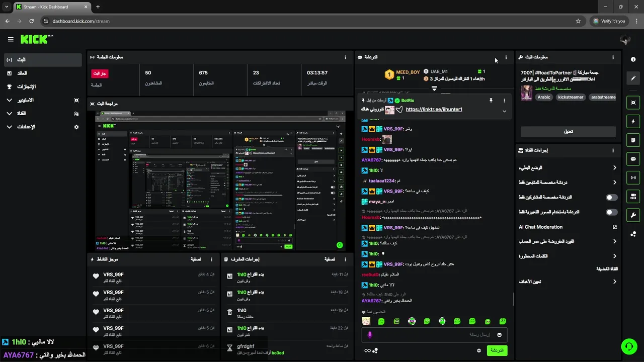This screenshot has width=644, height=362.
Task: Click the edit button in the stream info panel
Action: [568, 131]
